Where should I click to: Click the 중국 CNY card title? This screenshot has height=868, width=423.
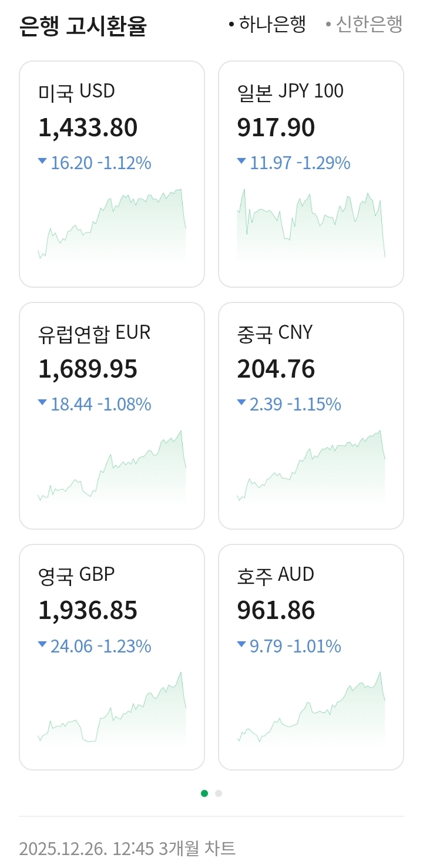pos(274,333)
